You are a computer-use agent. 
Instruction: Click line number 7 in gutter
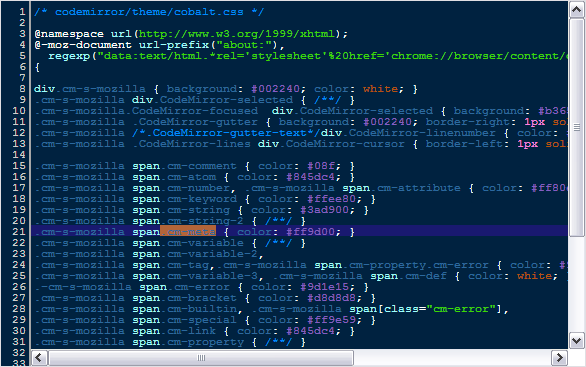[x=22, y=78]
